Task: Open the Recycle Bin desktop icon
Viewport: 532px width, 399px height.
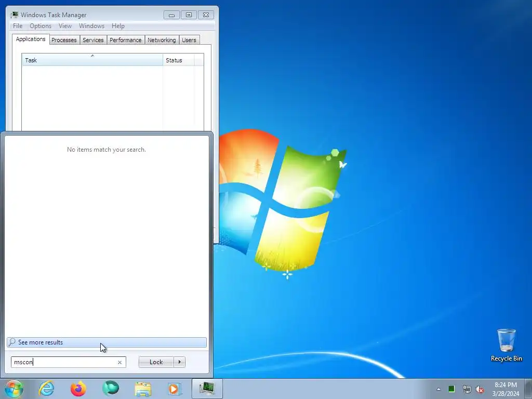Action: [506, 345]
